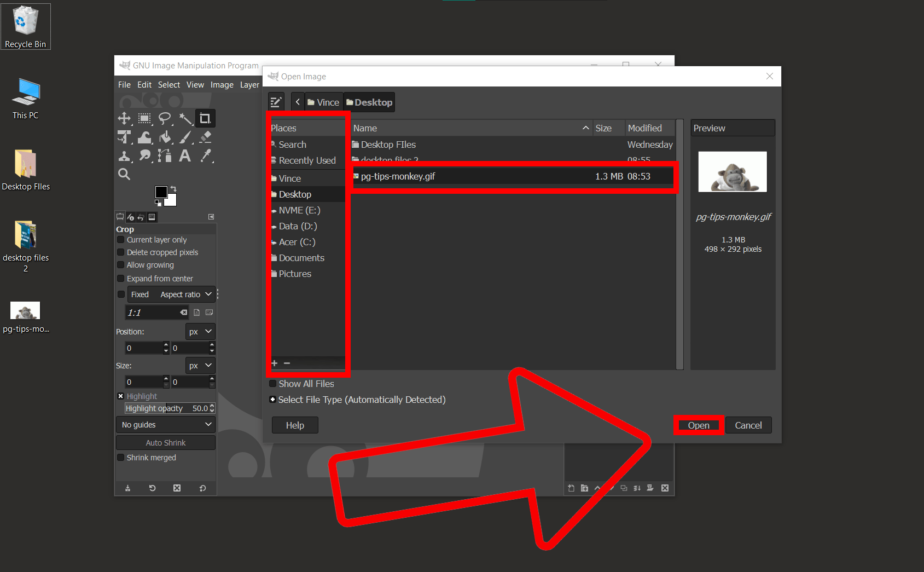Enable the Delete cropped pixels option
Image resolution: width=924 pixels, height=572 pixels.
pyautogui.click(x=120, y=252)
